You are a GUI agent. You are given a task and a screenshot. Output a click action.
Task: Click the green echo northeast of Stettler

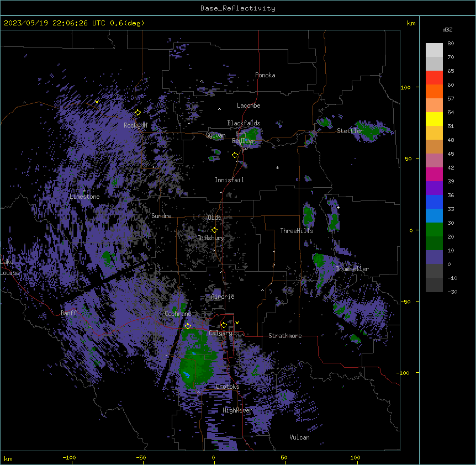tap(369, 129)
